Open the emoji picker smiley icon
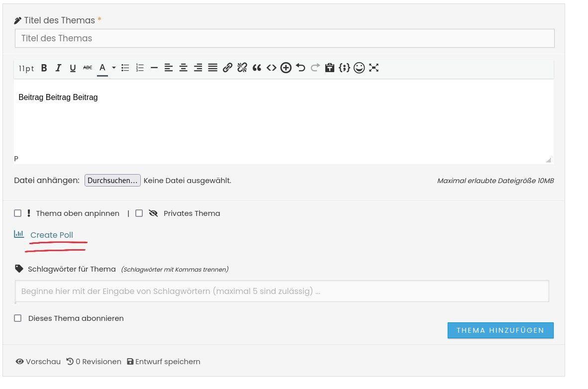The height and width of the screenshot is (389, 588). [359, 68]
